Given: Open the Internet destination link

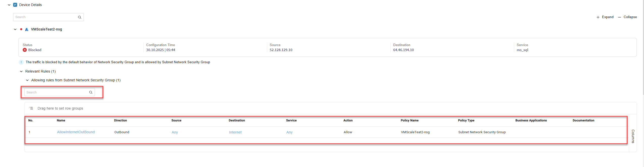Looking at the screenshot, I should [x=235, y=132].
